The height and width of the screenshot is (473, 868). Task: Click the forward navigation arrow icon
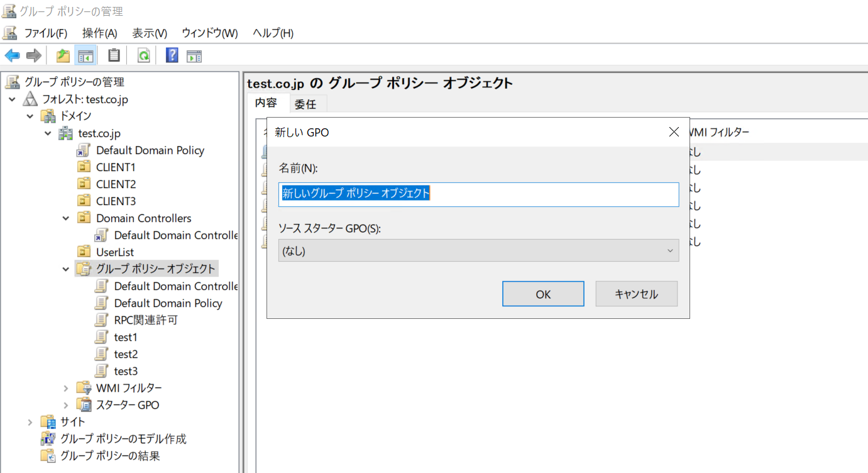[x=33, y=55]
